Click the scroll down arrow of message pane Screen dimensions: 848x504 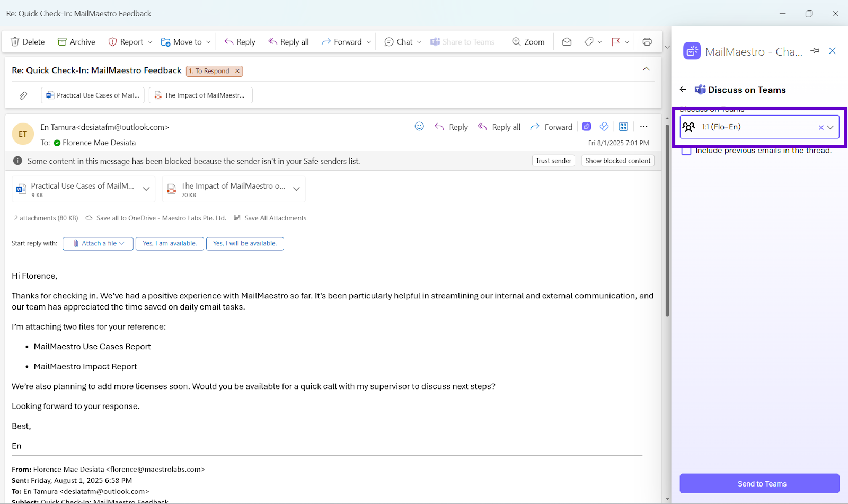pyautogui.click(x=667, y=499)
